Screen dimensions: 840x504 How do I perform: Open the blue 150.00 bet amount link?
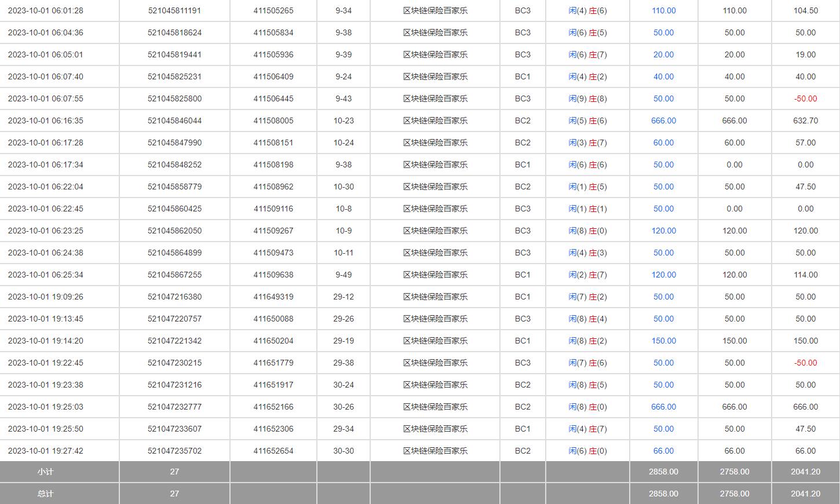coord(663,341)
